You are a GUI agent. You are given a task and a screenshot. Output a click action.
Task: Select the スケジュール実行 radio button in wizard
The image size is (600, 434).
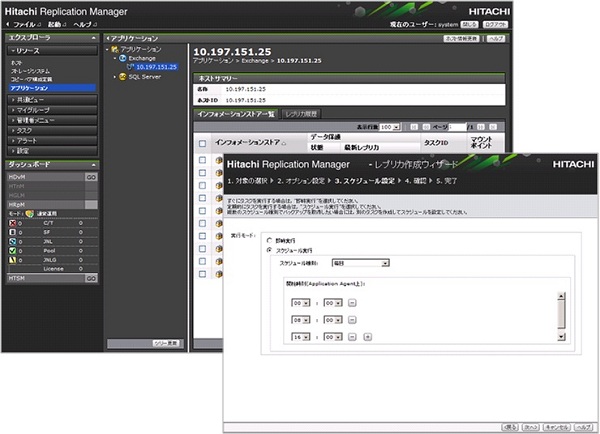(269, 250)
